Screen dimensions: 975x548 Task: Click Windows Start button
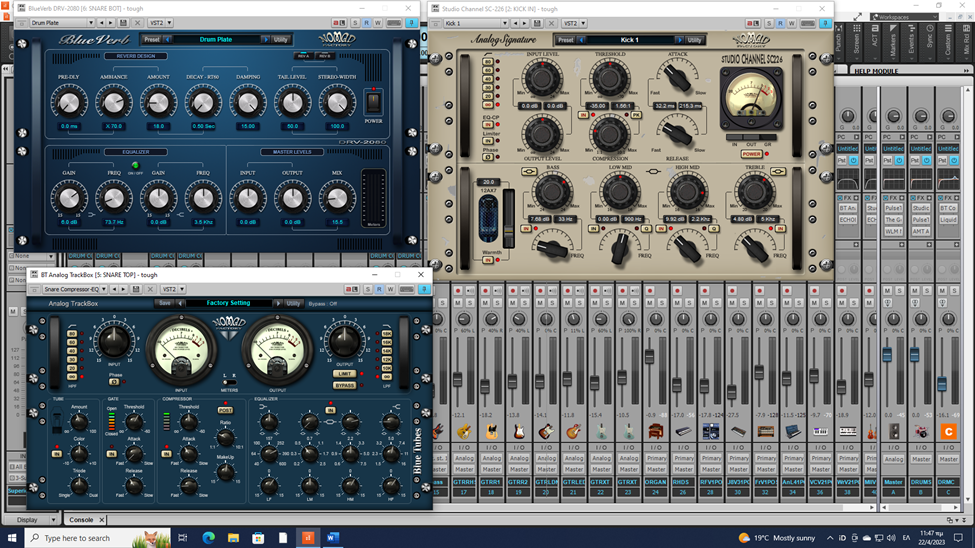(x=12, y=537)
